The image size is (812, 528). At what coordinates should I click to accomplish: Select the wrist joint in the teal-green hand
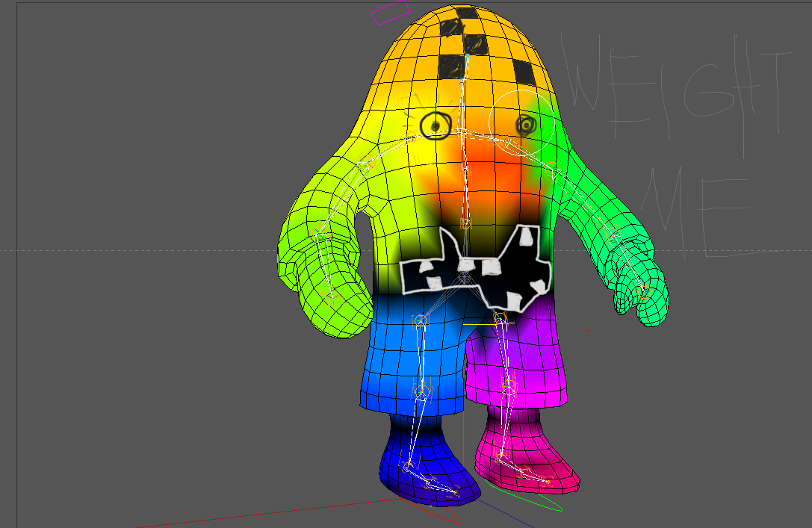pyautogui.click(x=644, y=291)
